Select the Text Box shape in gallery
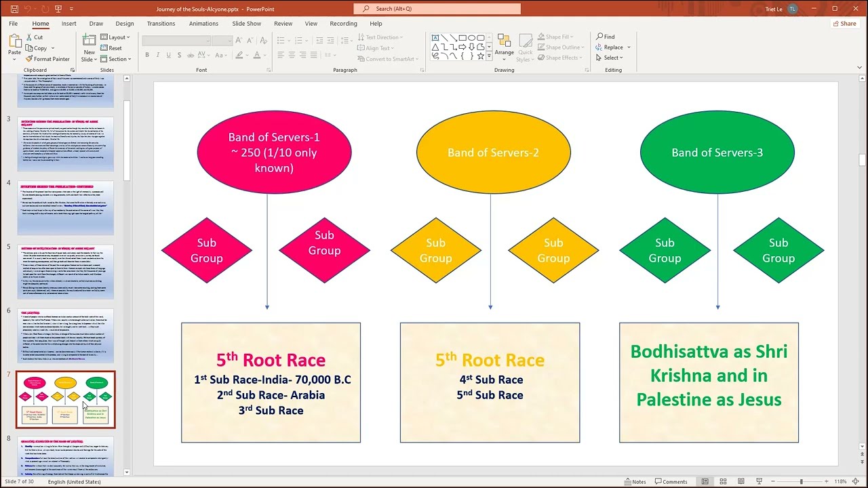The width and height of the screenshot is (868, 488). (x=435, y=38)
